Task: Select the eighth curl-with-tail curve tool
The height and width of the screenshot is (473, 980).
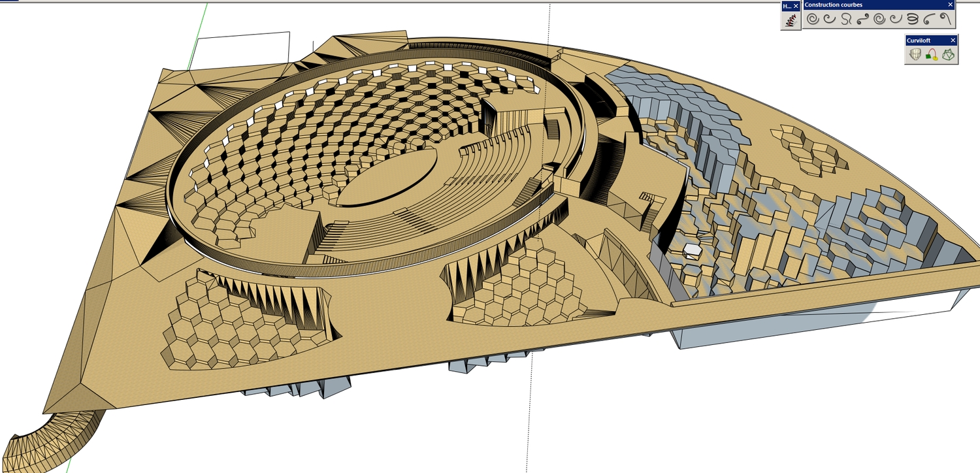Action: point(929,19)
